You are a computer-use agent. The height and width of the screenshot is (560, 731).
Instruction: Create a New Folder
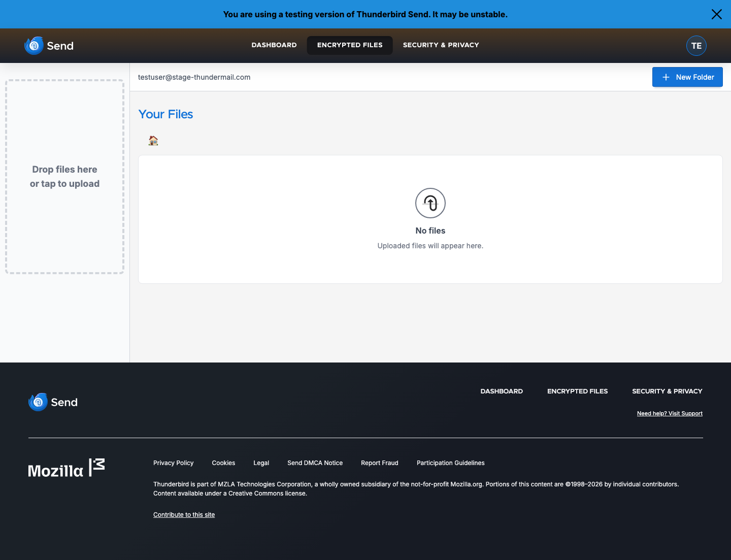tap(687, 77)
